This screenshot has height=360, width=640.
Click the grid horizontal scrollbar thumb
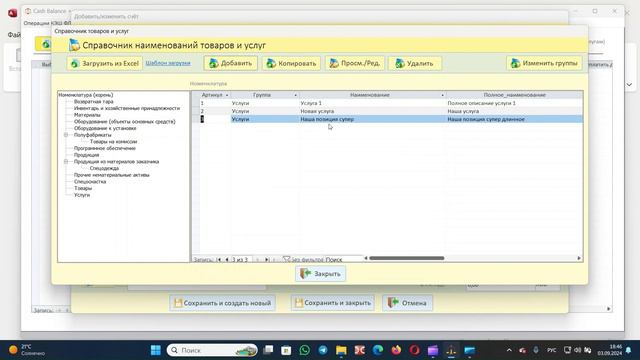coord(407,258)
